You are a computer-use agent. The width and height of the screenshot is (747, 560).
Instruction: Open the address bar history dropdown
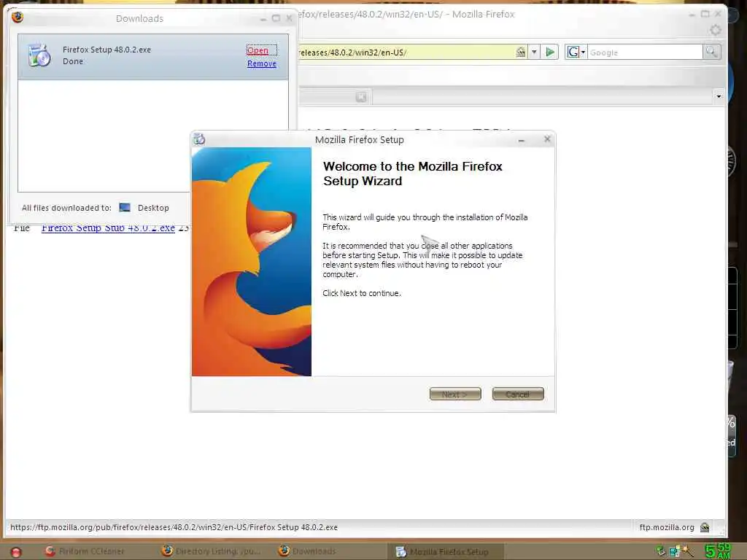point(534,52)
